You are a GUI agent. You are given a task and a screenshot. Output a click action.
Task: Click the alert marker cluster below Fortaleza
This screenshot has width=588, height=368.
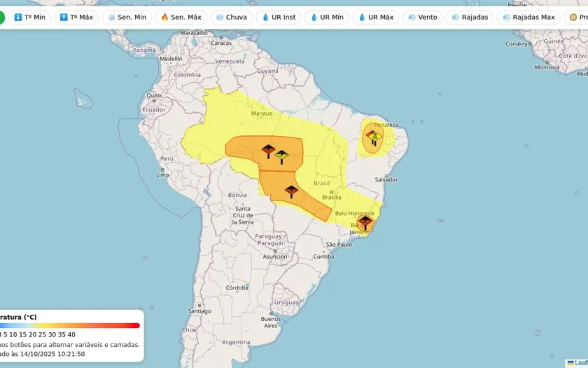pyautogui.click(x=374, y=138)
